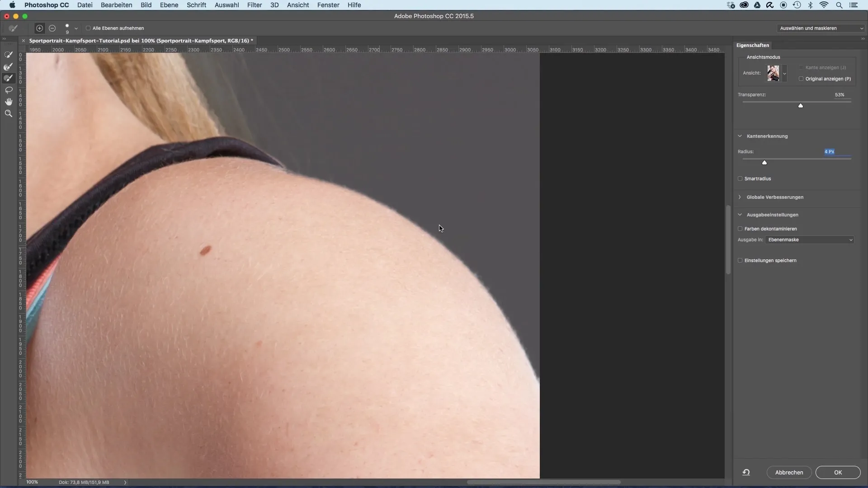Open the Ausgabe in Ebenenmaske dropdown
868x488 pixels.
[x=810, y=240]
